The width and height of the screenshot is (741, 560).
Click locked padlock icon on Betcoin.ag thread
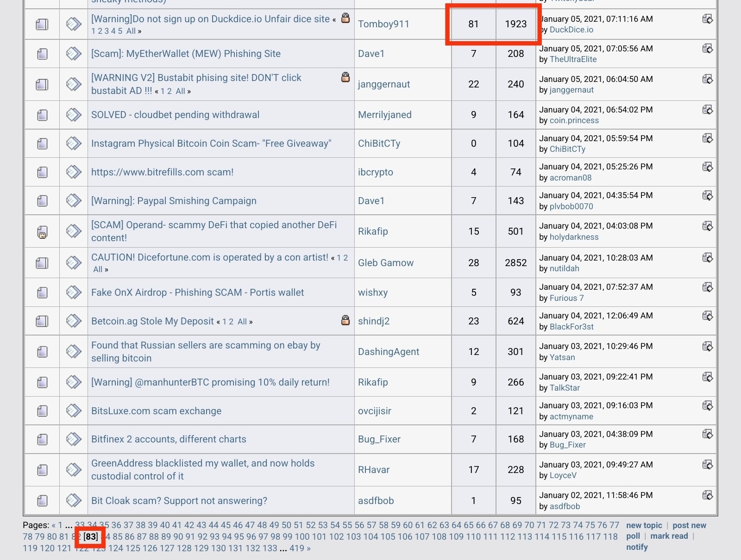(x=345, y=320)
